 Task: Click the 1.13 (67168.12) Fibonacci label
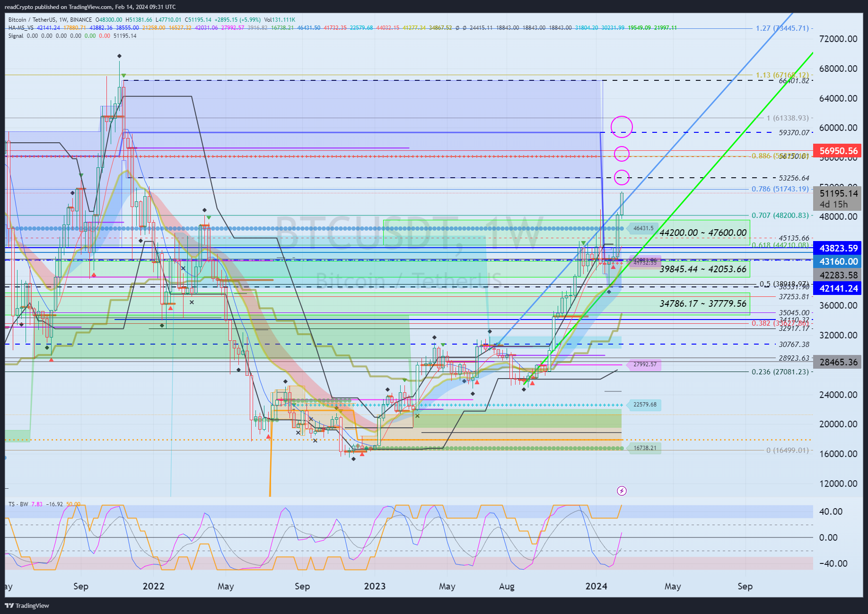(x=782, y=75)
